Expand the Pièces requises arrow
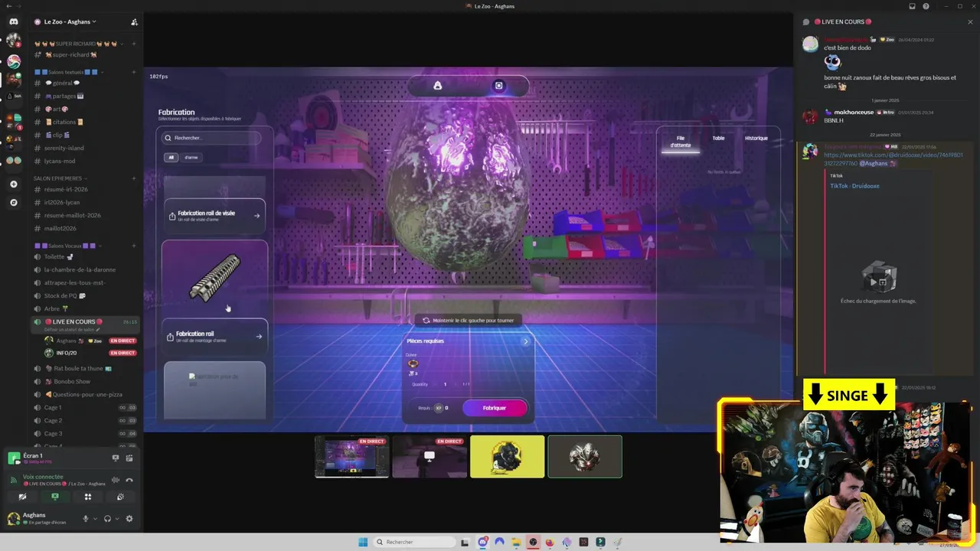This screenshot has width=980, height=551. point(525,341)
